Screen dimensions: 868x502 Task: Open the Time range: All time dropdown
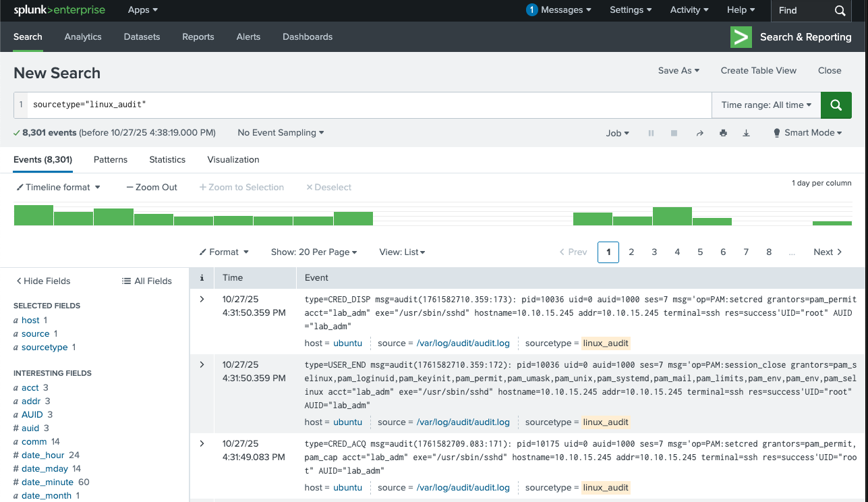[766, 105]
